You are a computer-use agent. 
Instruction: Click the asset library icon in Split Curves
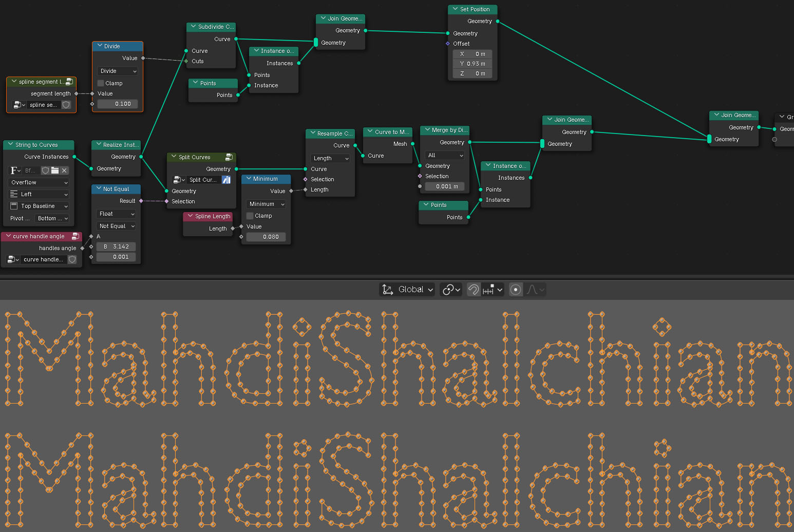226,180
